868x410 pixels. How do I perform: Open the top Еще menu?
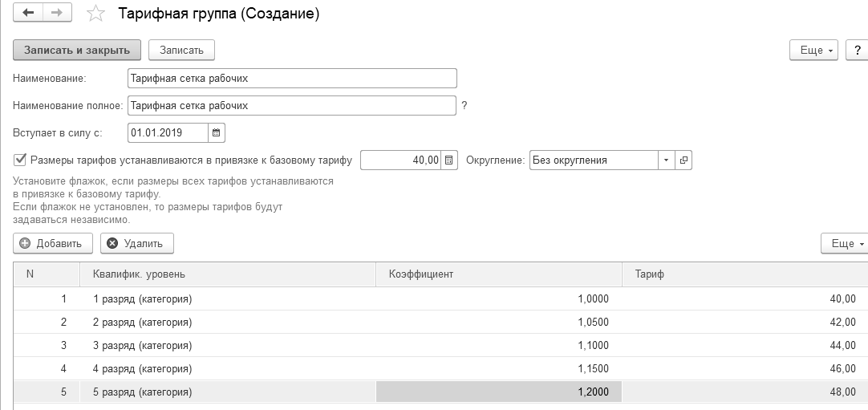point(815,50)
